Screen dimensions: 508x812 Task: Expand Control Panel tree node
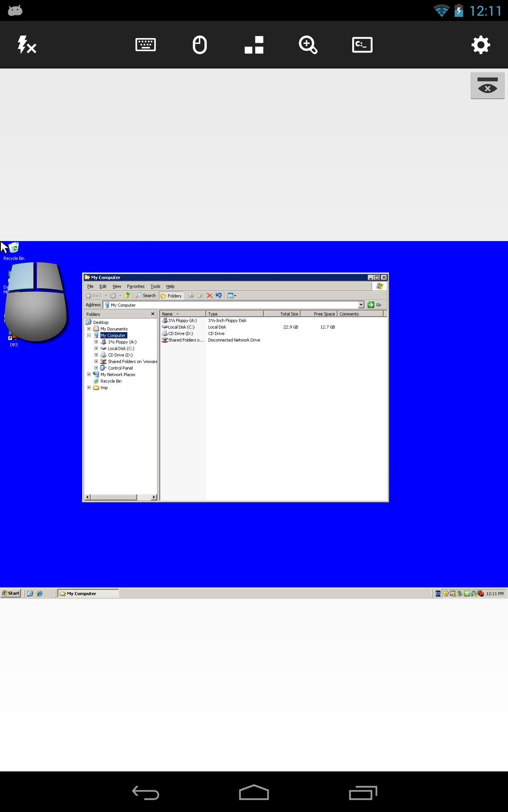click(96, 368)
